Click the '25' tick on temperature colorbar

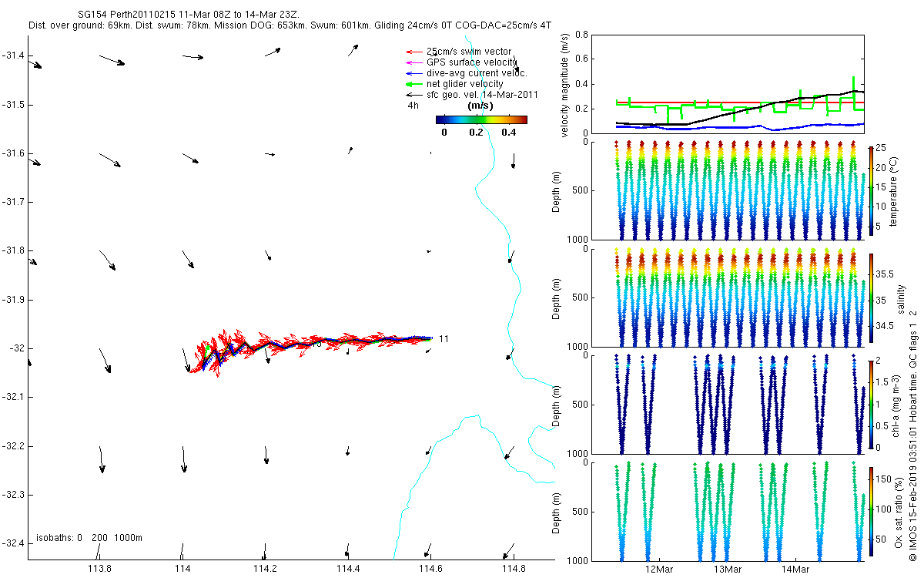click(x=880, y=148)
